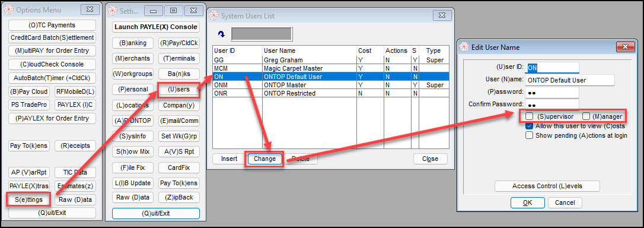The height and width of the screenshot is (228, 644).
Task: Click Cancel in Edit User Name
Action: point(565,202)
